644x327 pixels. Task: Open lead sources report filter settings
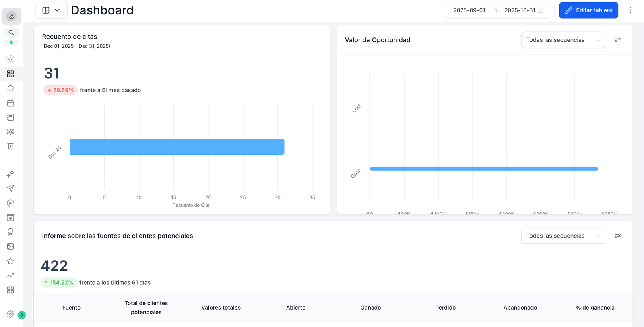pyautogui.click(x=618, y=236)
